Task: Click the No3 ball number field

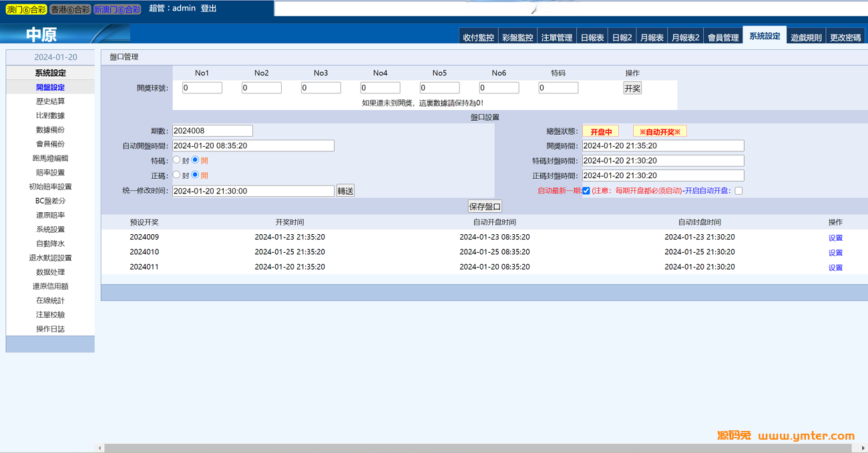Action: (321, 88)
